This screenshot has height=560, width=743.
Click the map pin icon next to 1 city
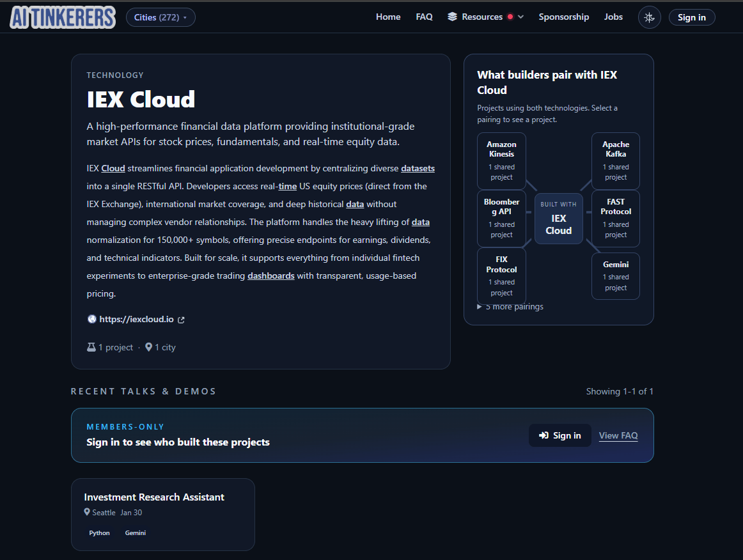pyautogui.click(x=149, y=347)
